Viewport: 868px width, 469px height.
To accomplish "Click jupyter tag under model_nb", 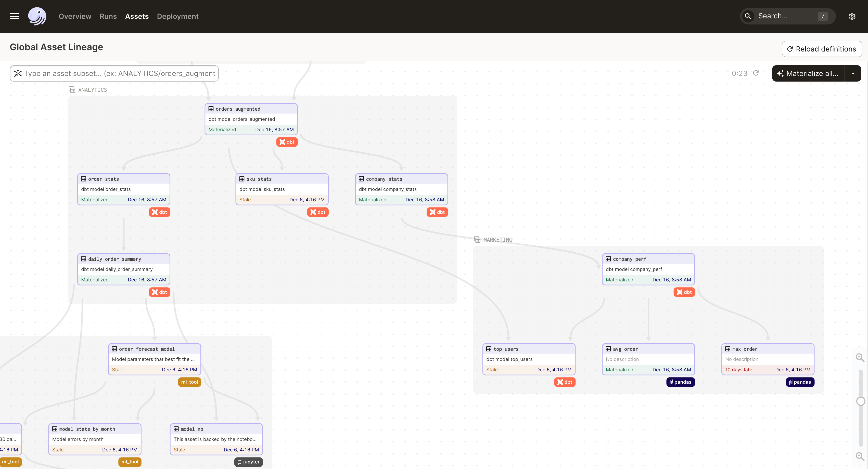I will click(x=248, y=462).
